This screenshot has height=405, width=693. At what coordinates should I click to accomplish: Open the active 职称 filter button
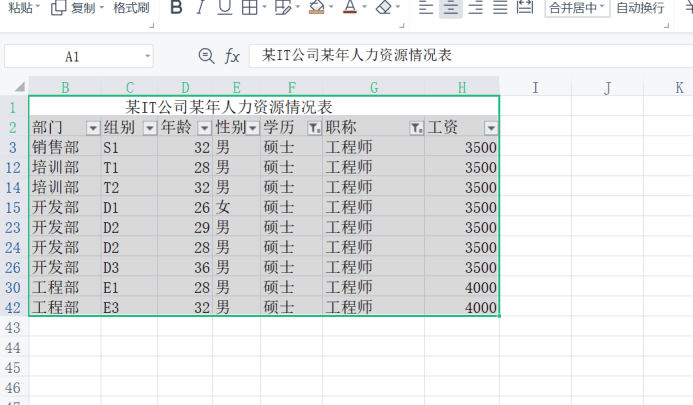416,128
